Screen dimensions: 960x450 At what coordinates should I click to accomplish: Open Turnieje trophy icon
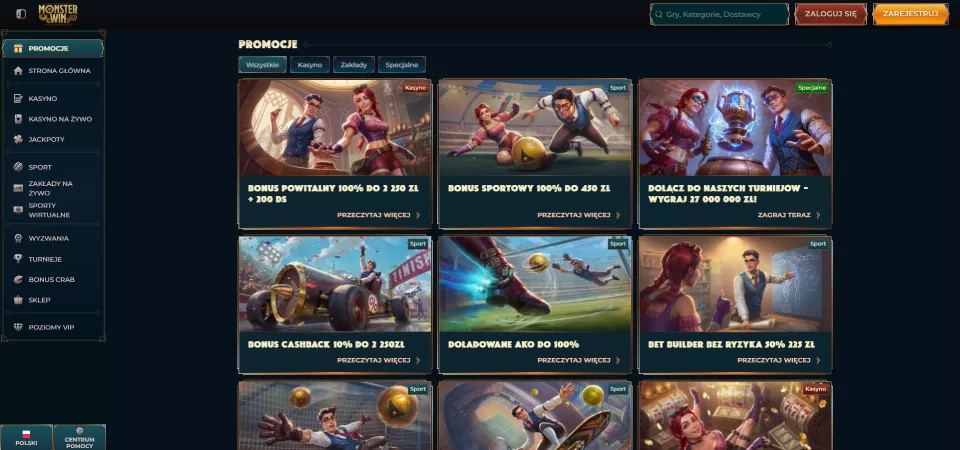pyautogui.click(x=18, y=259)
